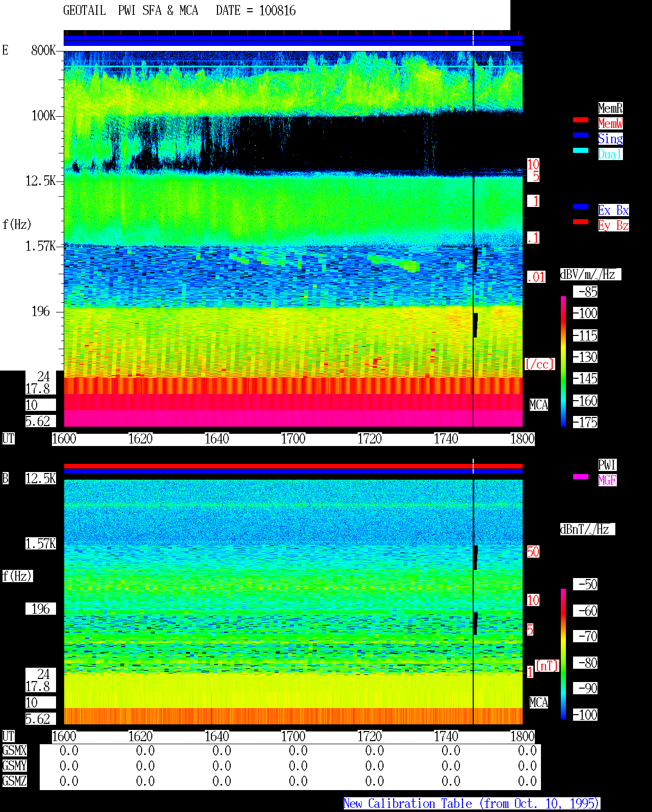
Task: Click the blue Ex Bx legend swatch
Action: click(581, 206)
